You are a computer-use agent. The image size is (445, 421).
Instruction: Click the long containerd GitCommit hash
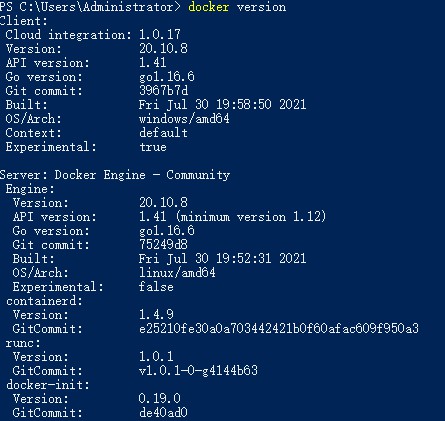[279, 329]
